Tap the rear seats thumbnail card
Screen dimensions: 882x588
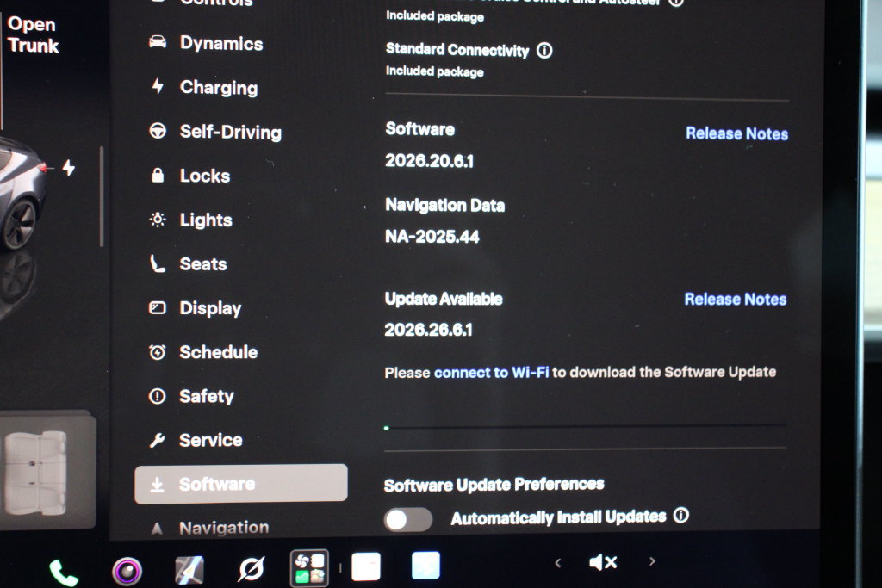pos(47,471)
